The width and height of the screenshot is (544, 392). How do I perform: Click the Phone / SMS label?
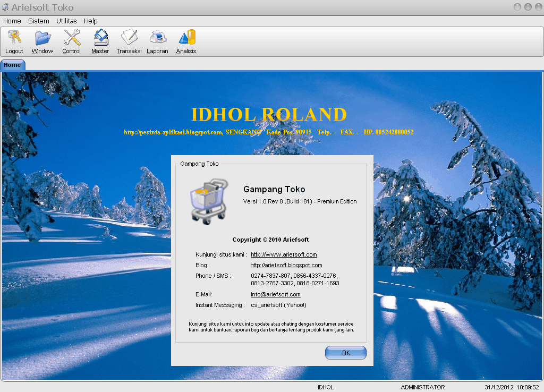pyautogui.click(x=213, y=276)
